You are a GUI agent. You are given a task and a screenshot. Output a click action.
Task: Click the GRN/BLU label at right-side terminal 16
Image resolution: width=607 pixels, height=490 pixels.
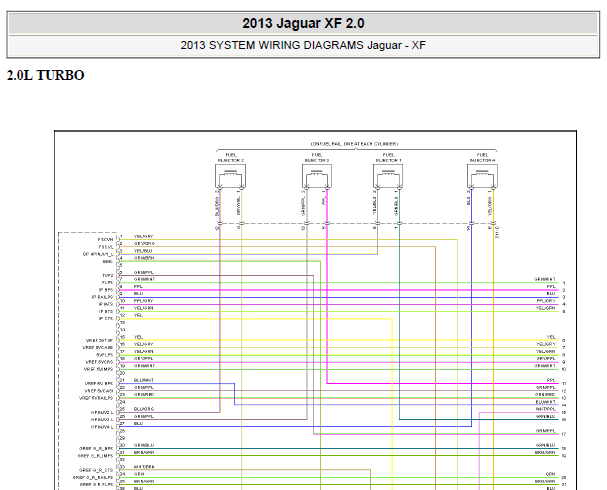click(x=545, y=416)
